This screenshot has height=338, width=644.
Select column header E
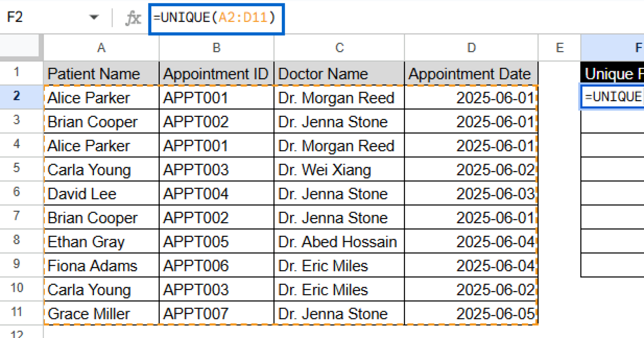pyautogui.click(x=559, y=47)
